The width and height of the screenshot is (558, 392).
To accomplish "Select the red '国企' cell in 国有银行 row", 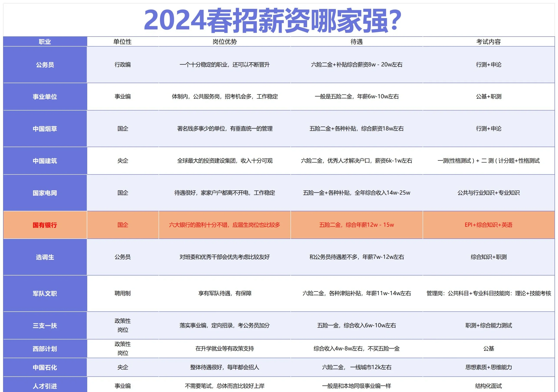I will click(123, 225).
